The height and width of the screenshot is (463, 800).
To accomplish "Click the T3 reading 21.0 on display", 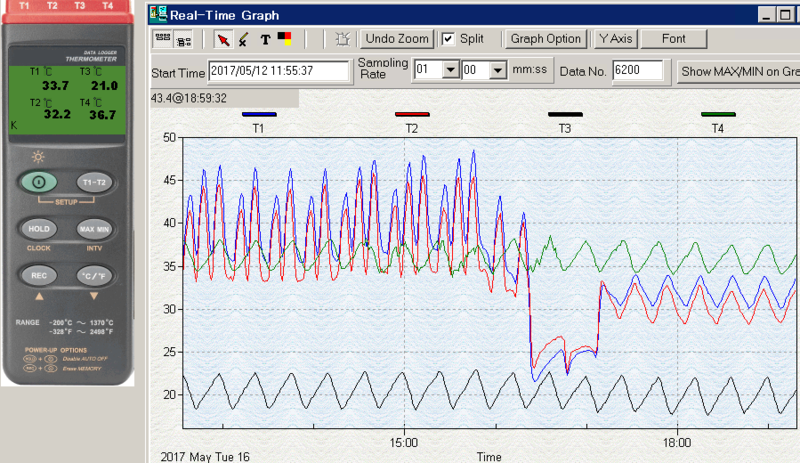I will click(x=105, y=86).
